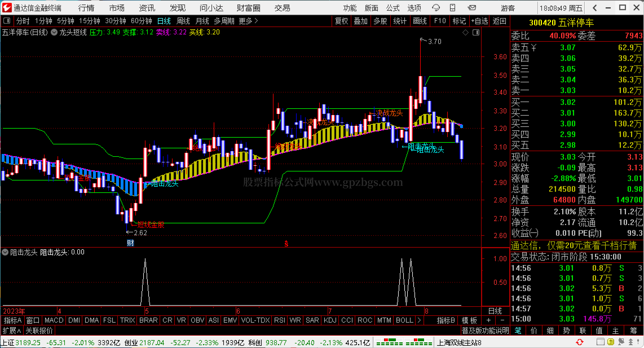Switch to 势 trend view
Screen dimensions: 644x348
click(x=566, y=331)
